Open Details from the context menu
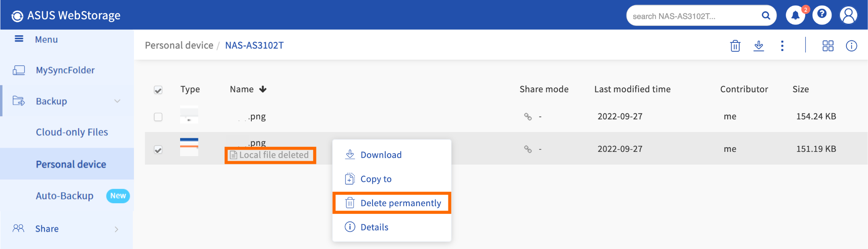Viewport: 868px width, 249px height. (392, 227)
